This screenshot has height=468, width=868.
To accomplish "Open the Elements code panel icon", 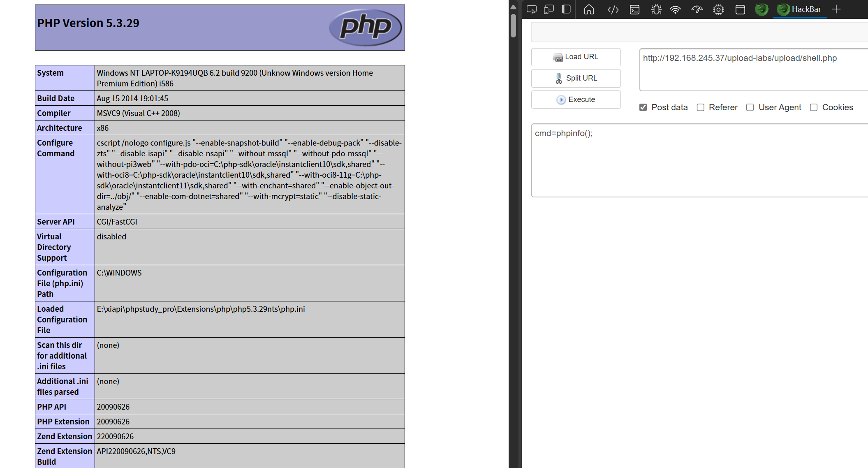I will 613,9.
